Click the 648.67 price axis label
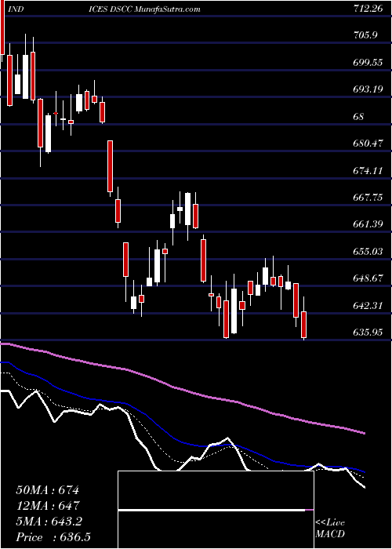The height and width of the screenshot is (549, 392). tap(367, 278)
